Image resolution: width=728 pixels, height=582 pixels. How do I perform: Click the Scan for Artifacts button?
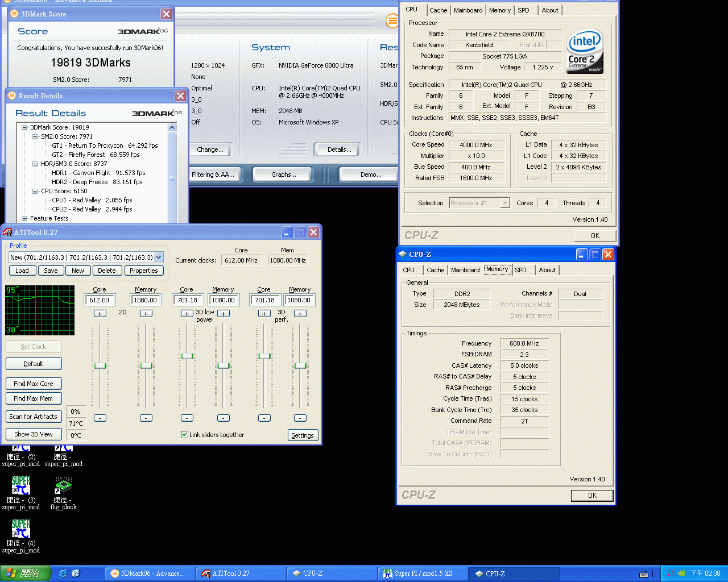tap(34, 417)
